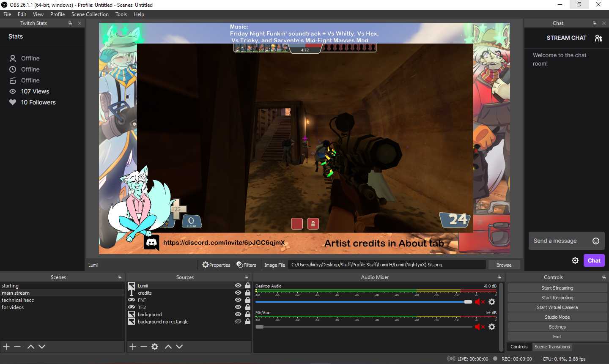Hide the background source
Image resolution: width=609 pixels, height=364 pixels.
[238, 315]
